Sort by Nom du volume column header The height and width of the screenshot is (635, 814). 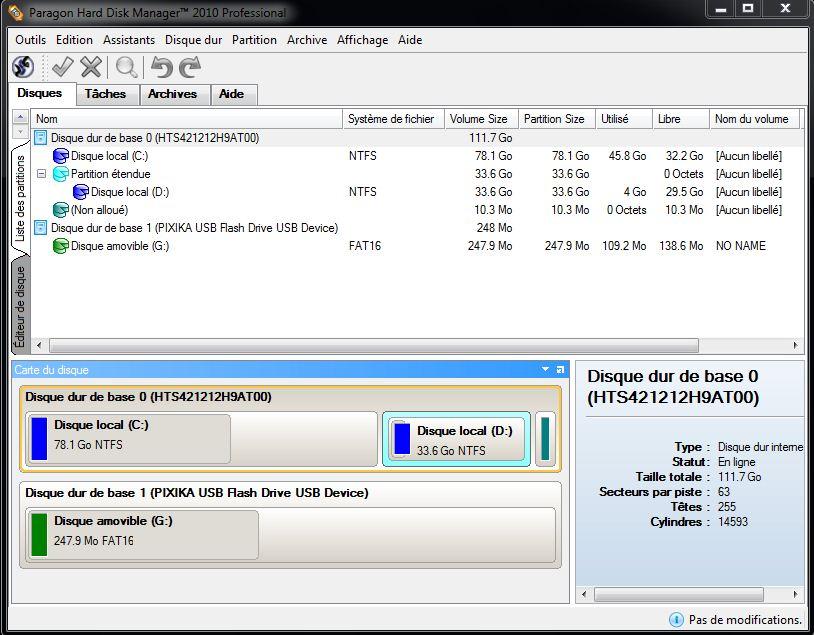pos(755,119)
